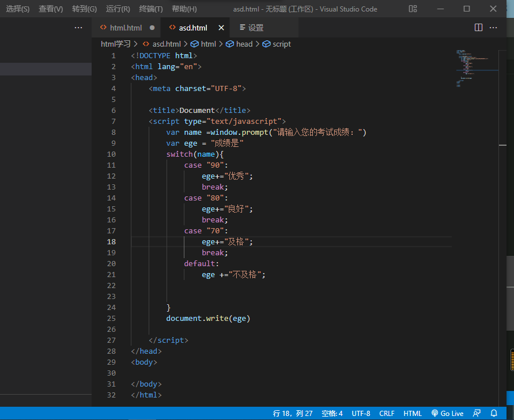This screenshot has width=514, height=420.
Task: Close the asd.html tab
Action: tap(221, 28)
